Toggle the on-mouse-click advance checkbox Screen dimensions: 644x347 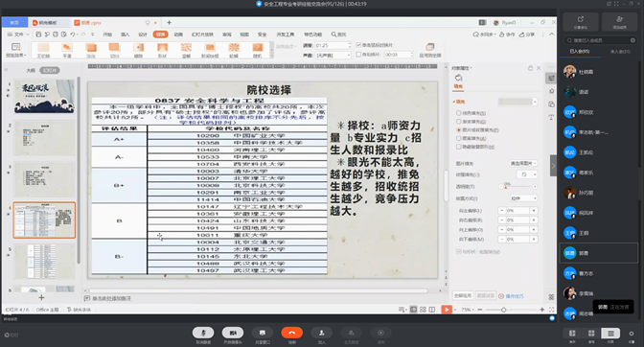(358, 45)
